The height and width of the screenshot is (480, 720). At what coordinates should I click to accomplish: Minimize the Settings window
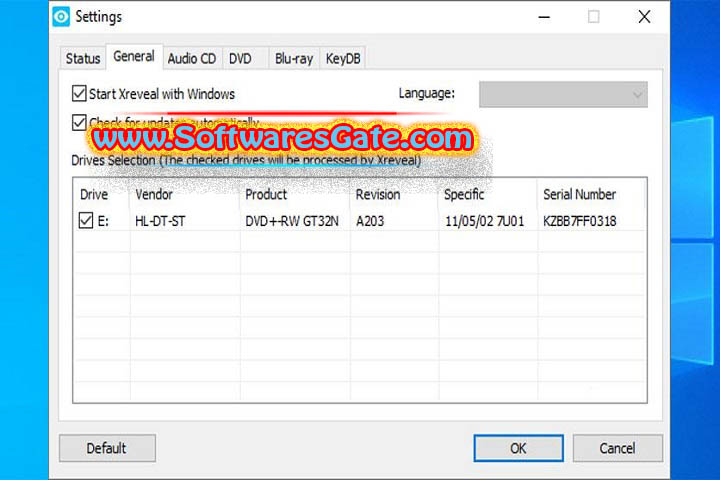click(544, 17)
